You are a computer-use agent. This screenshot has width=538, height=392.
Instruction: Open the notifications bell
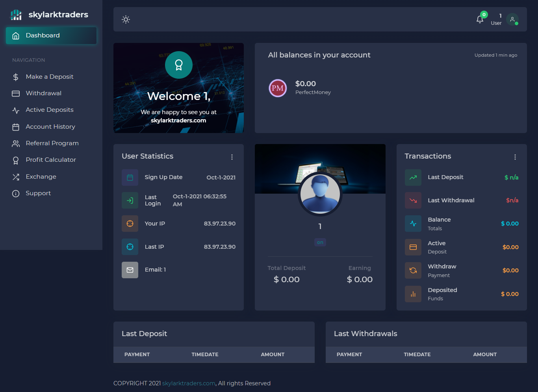pos(480,19)
